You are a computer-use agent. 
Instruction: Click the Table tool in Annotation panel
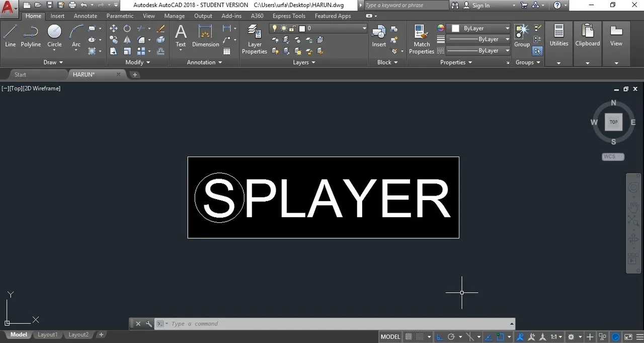tap(227, 51)
